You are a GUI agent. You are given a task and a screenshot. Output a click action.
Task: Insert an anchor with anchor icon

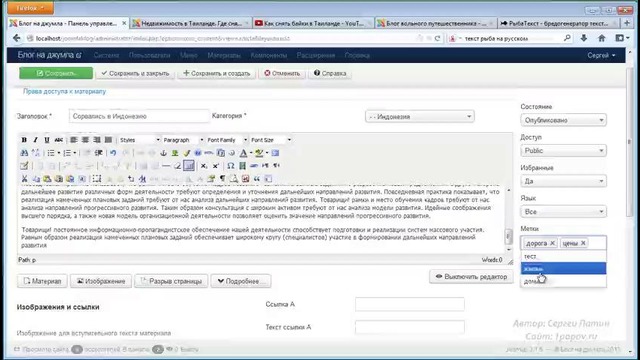click(163, 153)
